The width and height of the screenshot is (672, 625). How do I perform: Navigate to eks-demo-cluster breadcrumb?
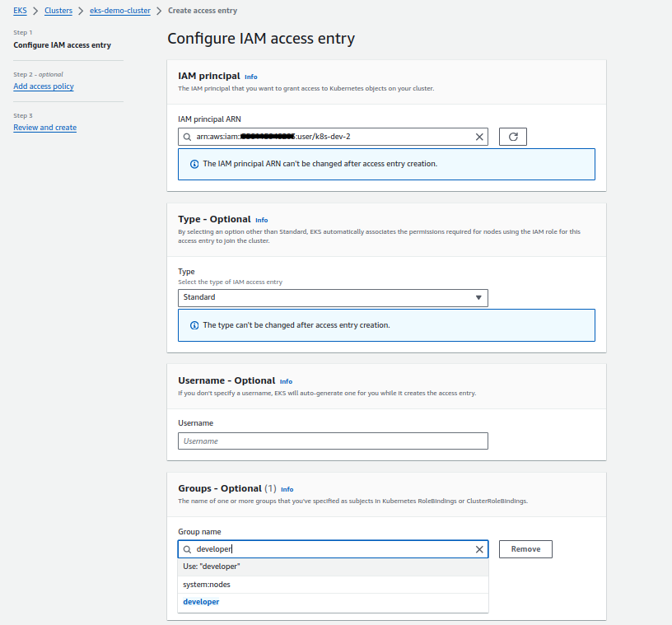[x=120, y=11]
